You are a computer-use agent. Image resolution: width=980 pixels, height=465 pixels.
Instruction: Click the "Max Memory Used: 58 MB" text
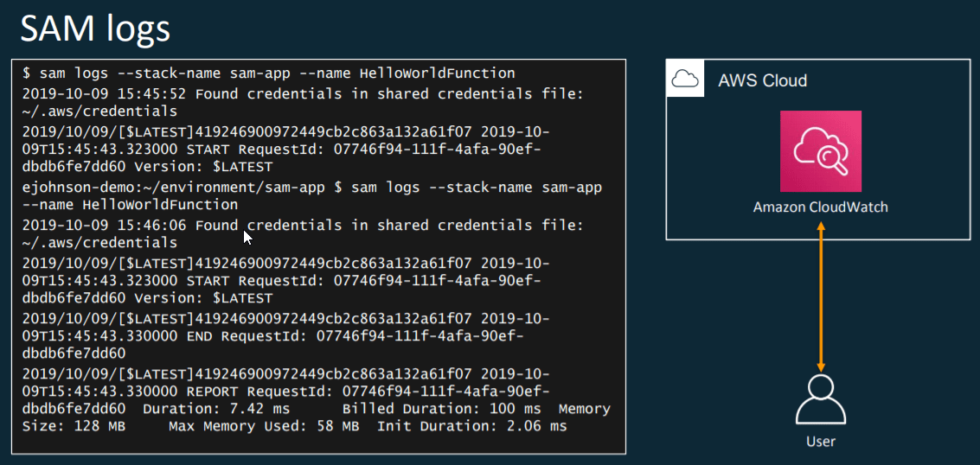263,427
